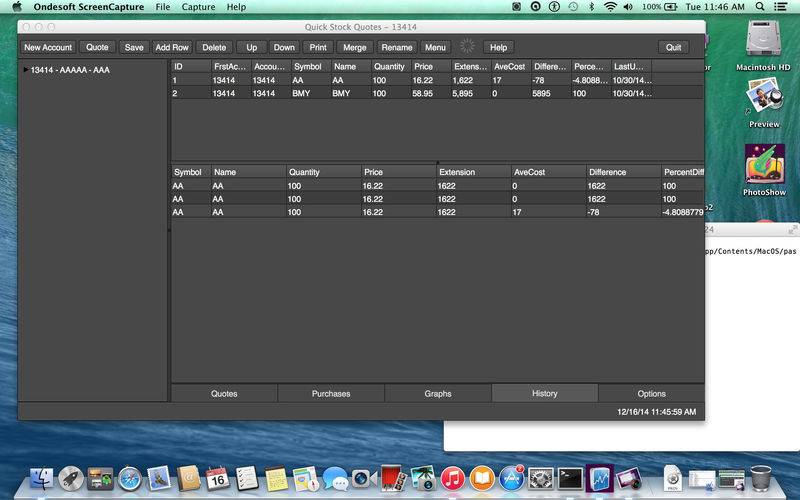Open the Menu toolbar button
Image resolution: width=800 pixels, height=500 pixels.
click(435, 47)
